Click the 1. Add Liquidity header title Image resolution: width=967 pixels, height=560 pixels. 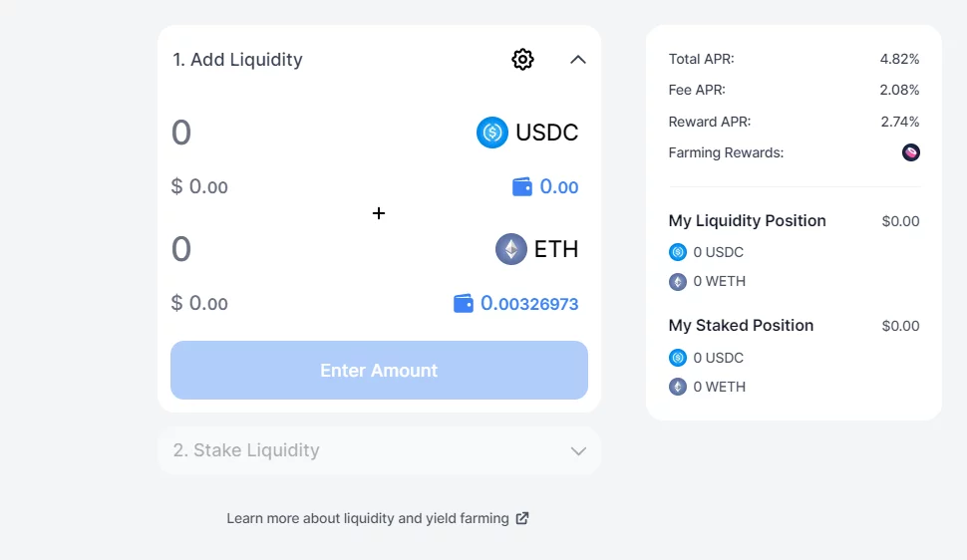237,60
